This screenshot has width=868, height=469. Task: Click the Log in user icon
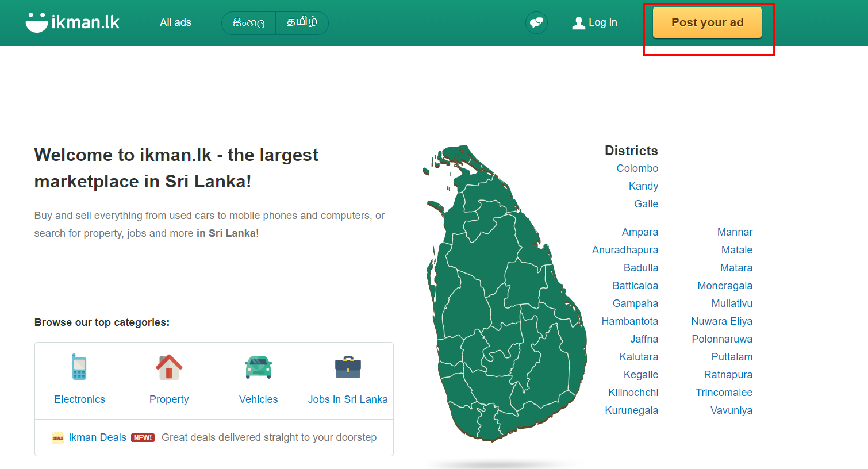click(578, 23)
